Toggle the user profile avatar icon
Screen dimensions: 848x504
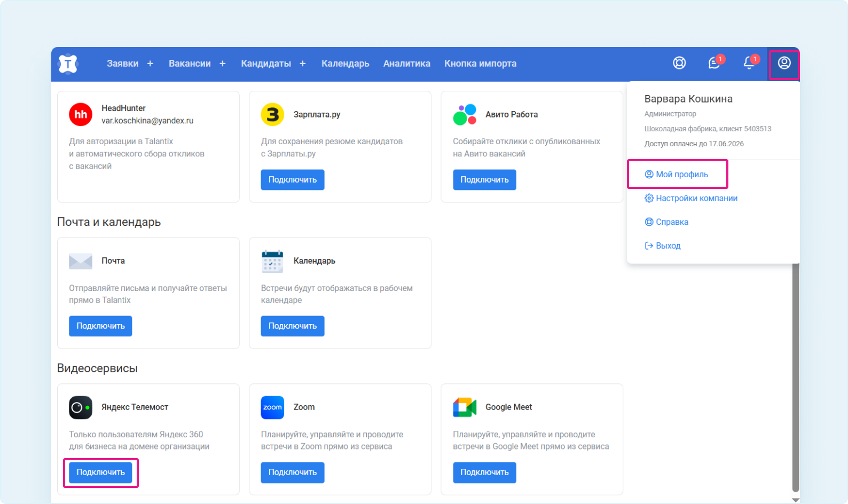(784, 63)
